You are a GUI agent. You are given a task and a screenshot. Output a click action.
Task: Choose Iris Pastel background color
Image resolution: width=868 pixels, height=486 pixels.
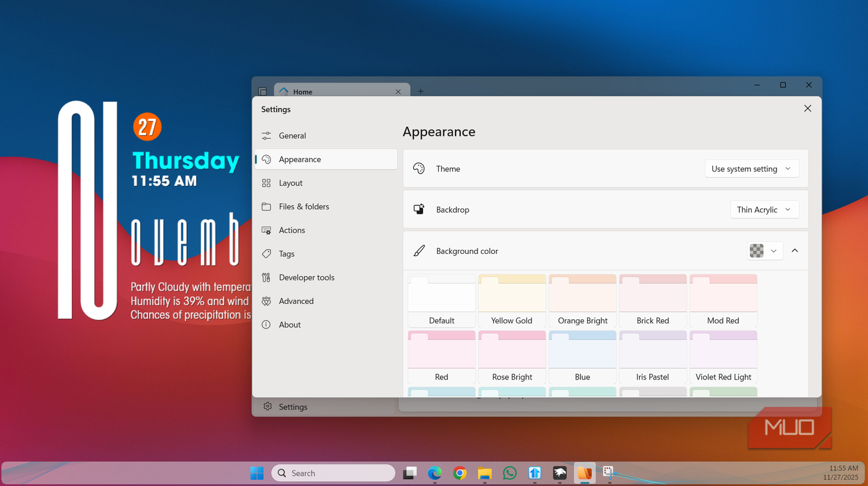pos(653,358)
